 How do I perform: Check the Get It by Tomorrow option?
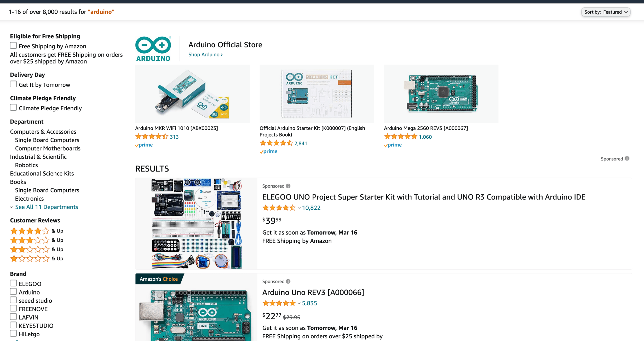(x=13, y=84)
